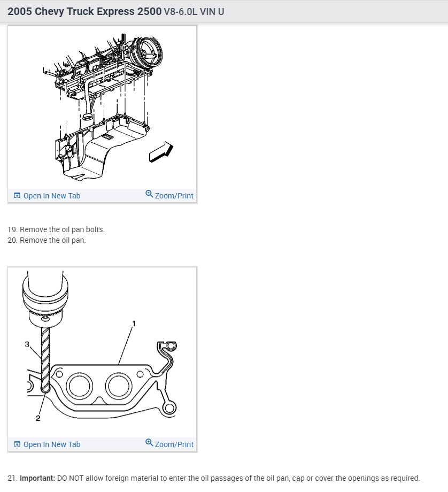Select Zoom/Print text for the oil pan diagram

174,196
